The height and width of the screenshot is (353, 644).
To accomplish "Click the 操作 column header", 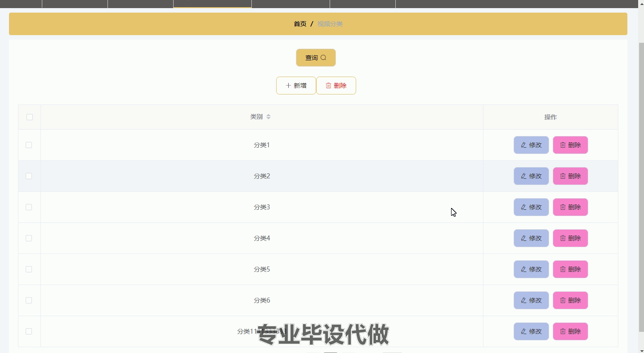I will tap(550, 117).
